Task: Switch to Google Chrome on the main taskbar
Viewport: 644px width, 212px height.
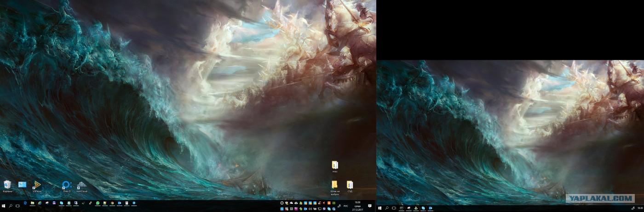Action: [x=112, y=203]
